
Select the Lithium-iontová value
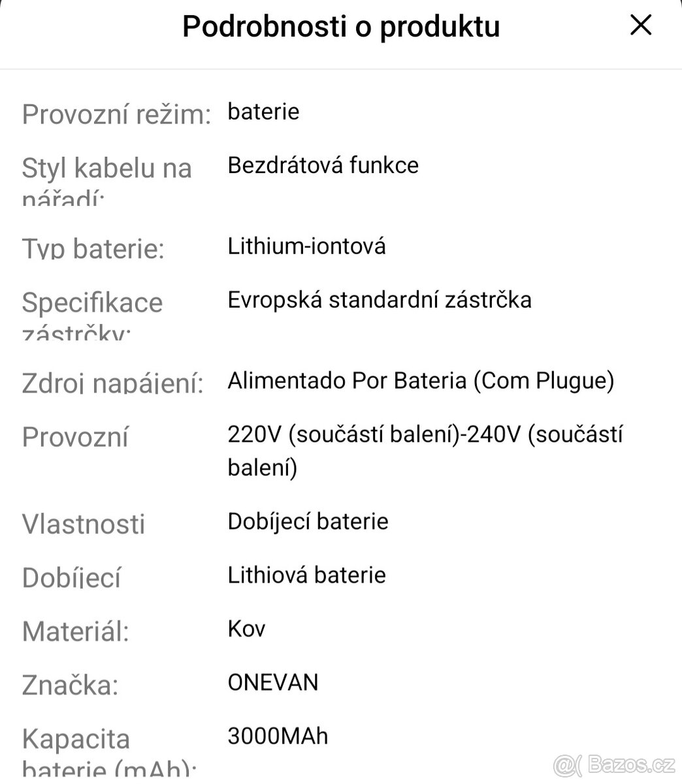tap(306, 246)
